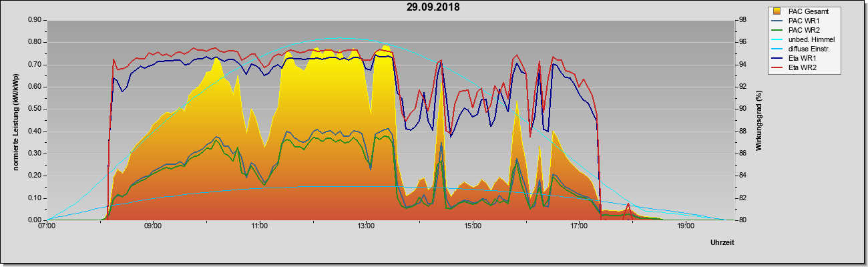Click the chart title 29.09.2018
Viewport: 868px width, 267px height.
pyautogui.click(x=434, y=8)
